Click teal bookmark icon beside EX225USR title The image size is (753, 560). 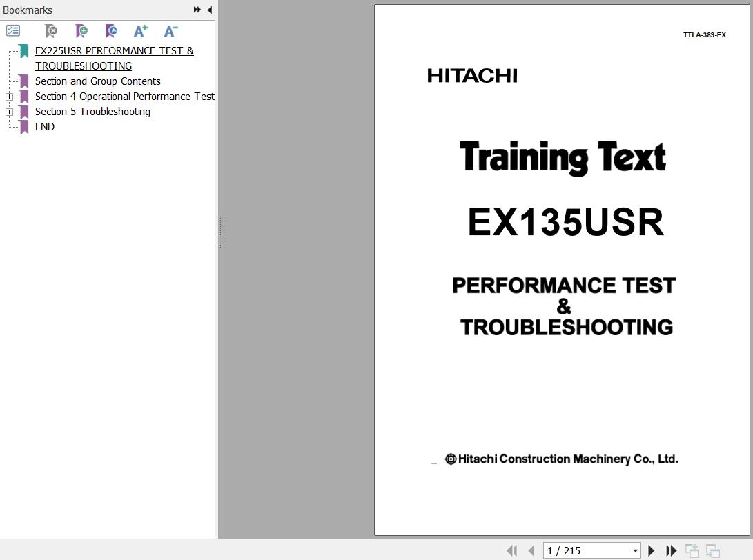[24, 51]
